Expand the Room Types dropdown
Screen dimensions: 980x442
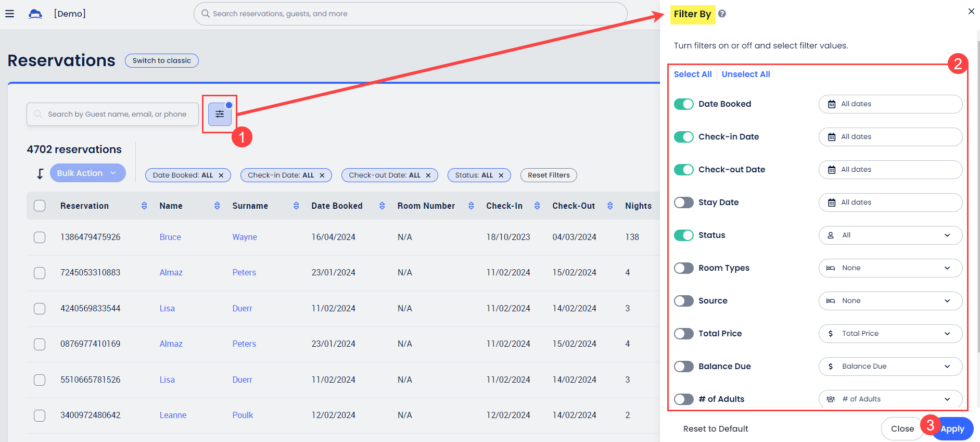click(x=890, y=268)
